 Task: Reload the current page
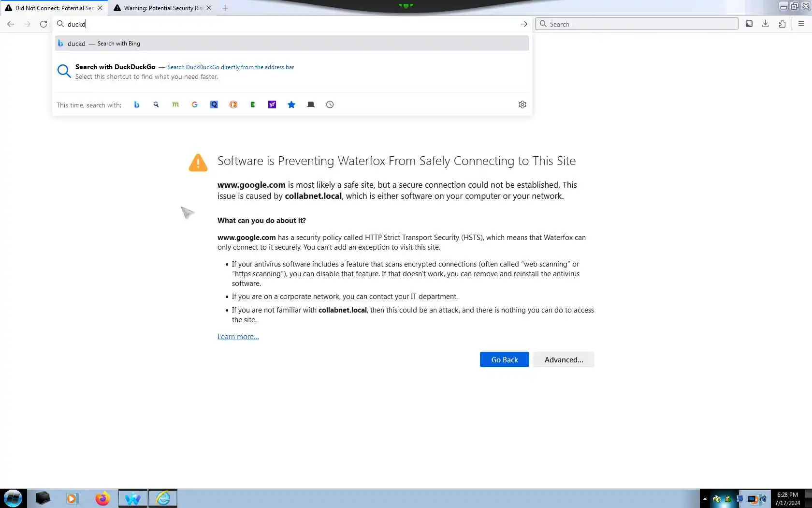[x=43, y=24]
